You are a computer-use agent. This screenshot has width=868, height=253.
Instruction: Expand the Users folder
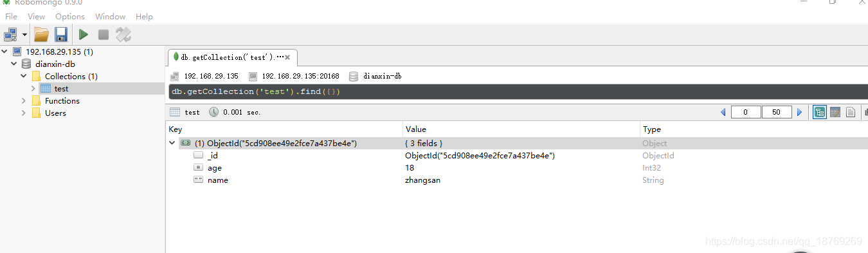(24, 113)
